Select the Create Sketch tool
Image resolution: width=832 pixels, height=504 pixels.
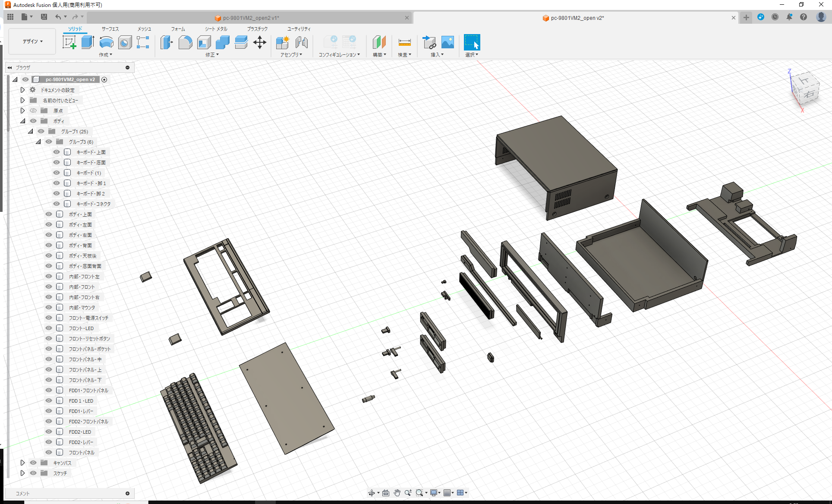69,42
